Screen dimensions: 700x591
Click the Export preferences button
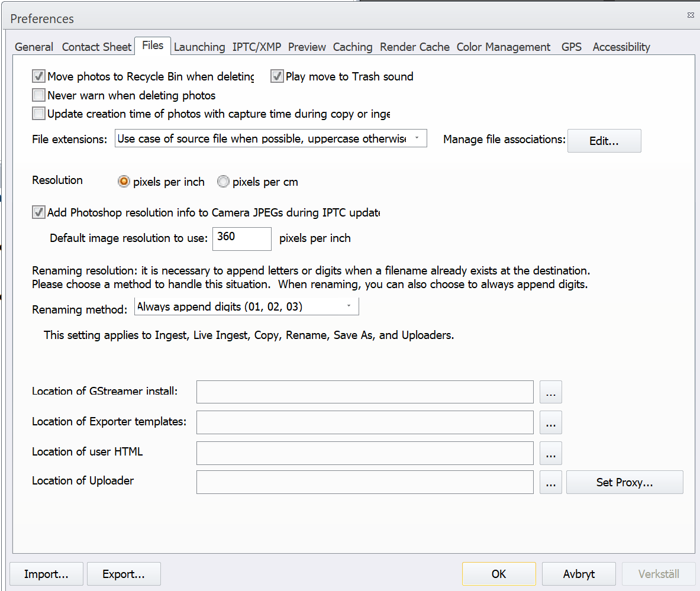[124, 574]
